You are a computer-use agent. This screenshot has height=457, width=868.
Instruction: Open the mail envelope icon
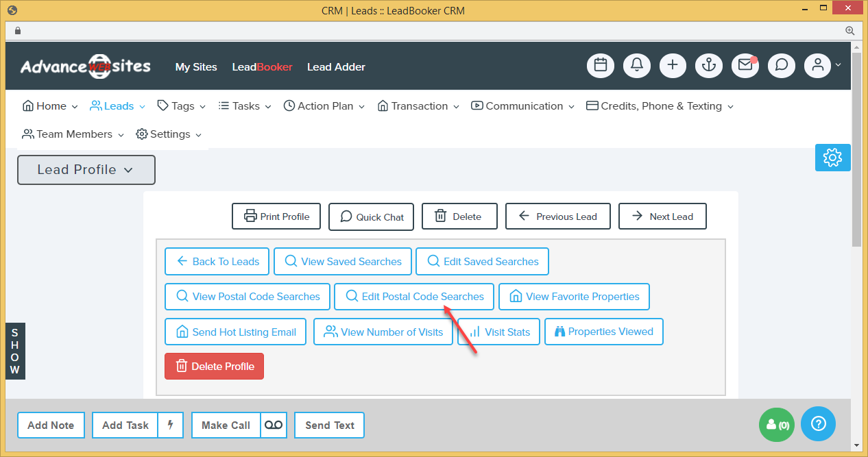[745, 66]
